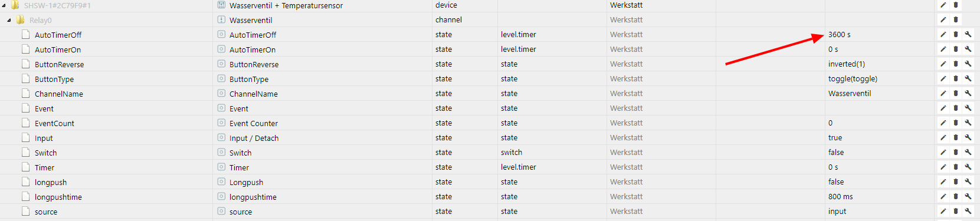The width and height of the screenshot is (980, 221).
Task: Click the 800 ms value of longpushtime
Action: click(840, 197)
